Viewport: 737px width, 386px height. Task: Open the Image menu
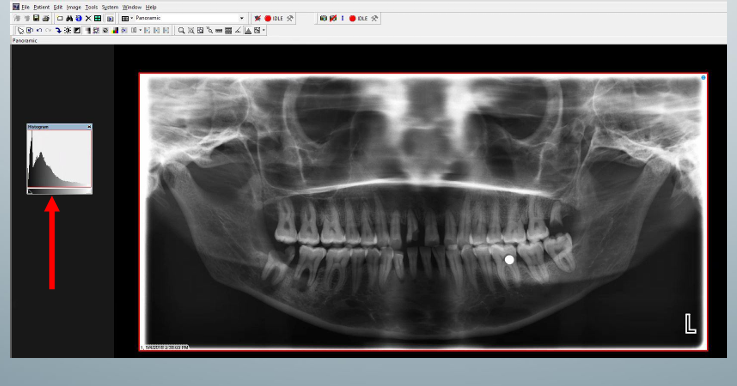[x=74, y=7]
